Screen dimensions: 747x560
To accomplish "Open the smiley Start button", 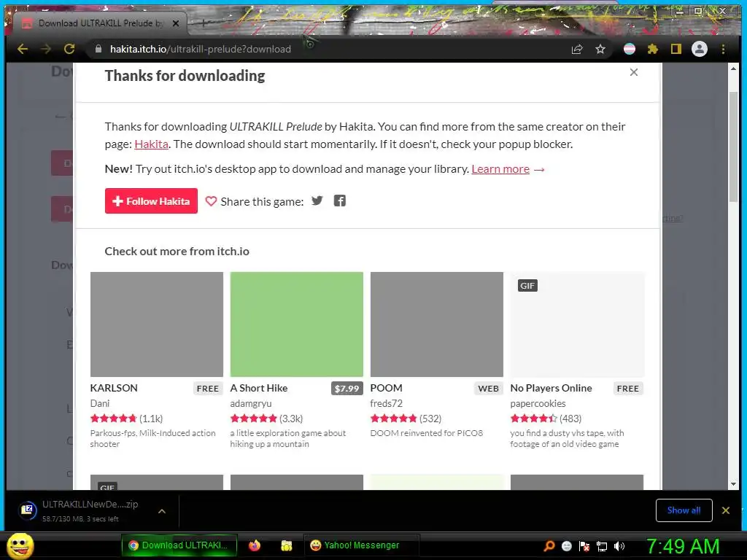I will pos(20,545).
